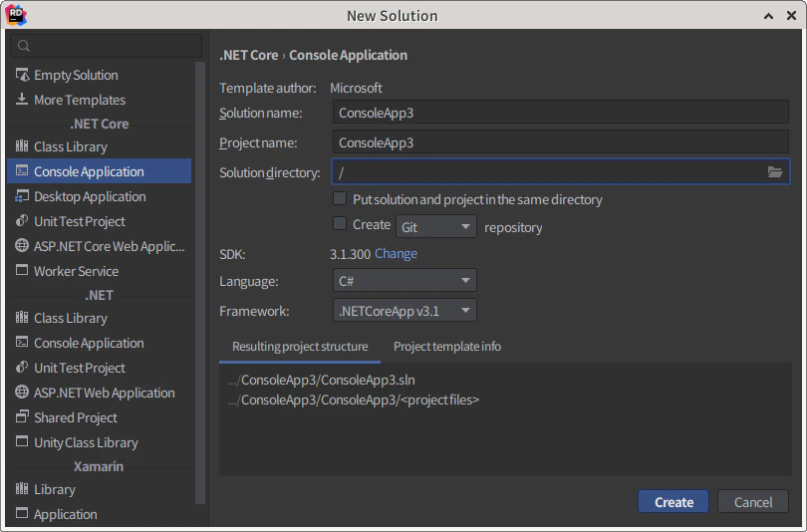Open the Git repository type dropdown

point(436,227)
